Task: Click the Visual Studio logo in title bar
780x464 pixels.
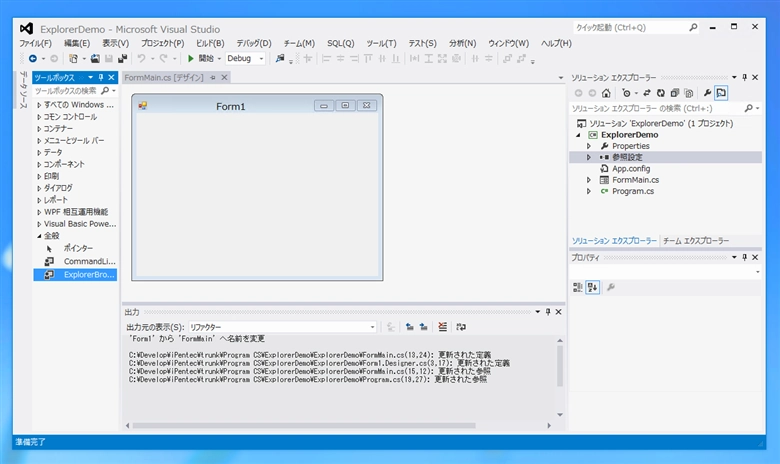Action: tap(26, 28)
